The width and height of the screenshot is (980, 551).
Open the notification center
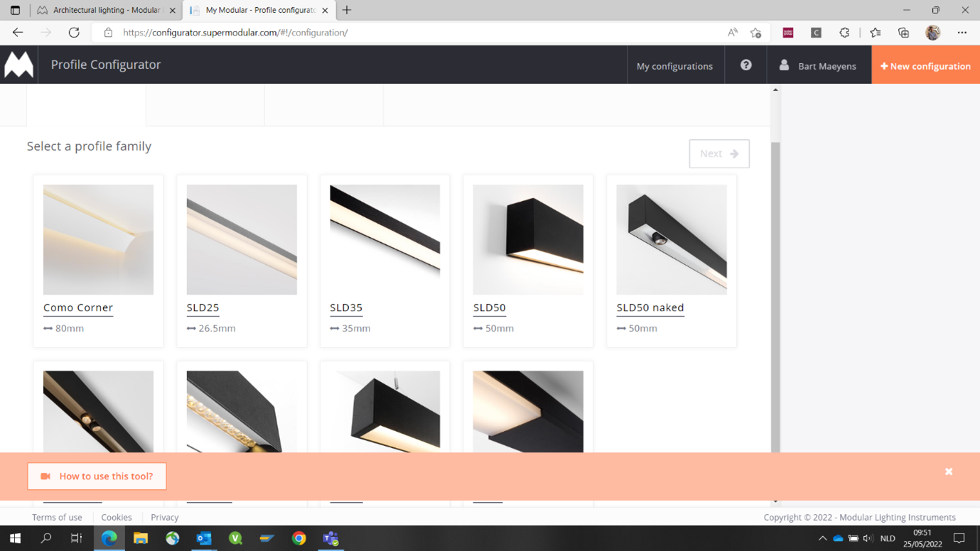tap(959, 538)
